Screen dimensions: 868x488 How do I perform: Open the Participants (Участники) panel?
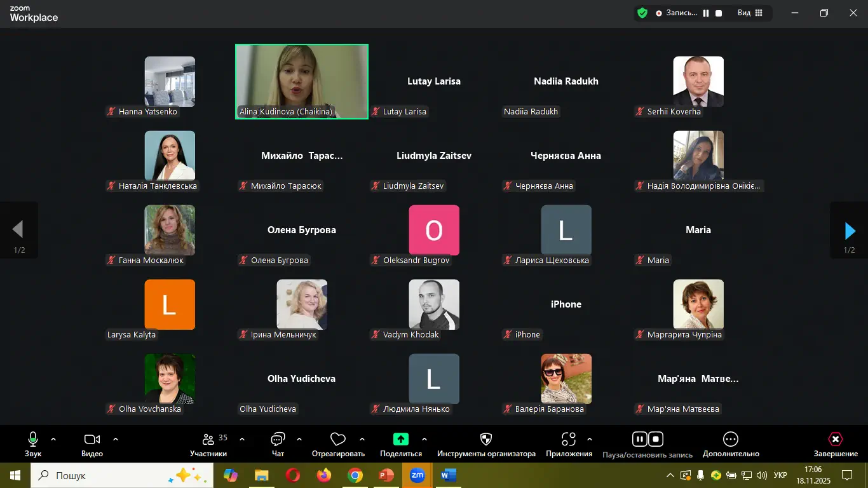(208, 440)
